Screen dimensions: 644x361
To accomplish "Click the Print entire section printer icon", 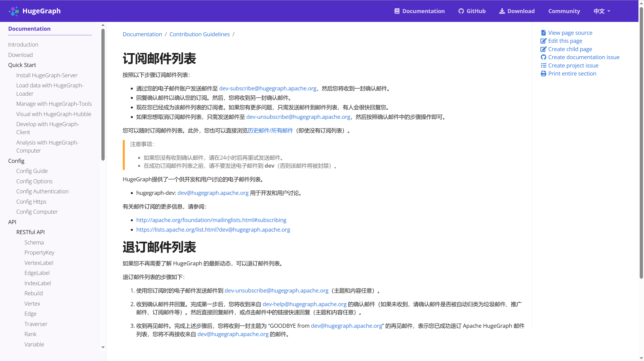I will [x=543, y=74].
